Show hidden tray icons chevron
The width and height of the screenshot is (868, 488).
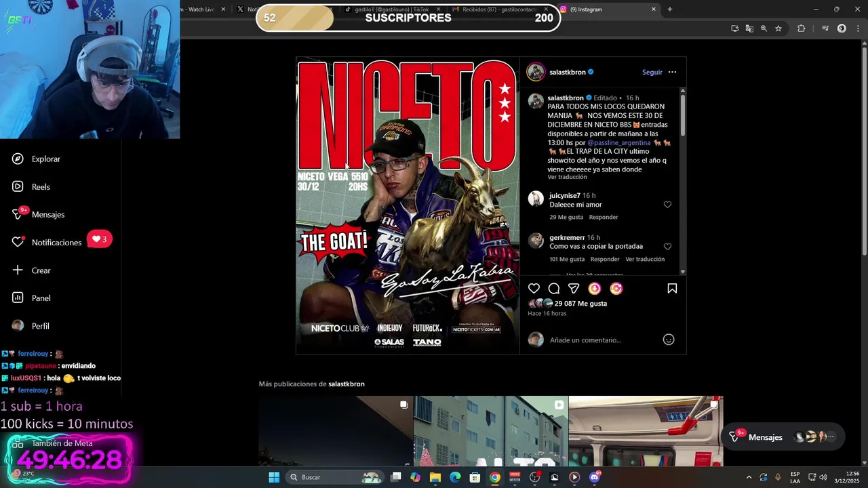[749, 477]
